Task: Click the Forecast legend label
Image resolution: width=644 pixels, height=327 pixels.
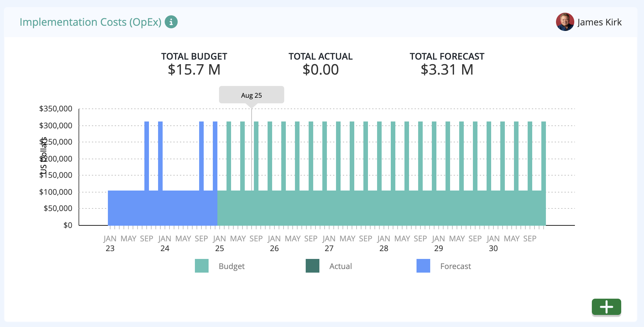Action: pos(456,266)
